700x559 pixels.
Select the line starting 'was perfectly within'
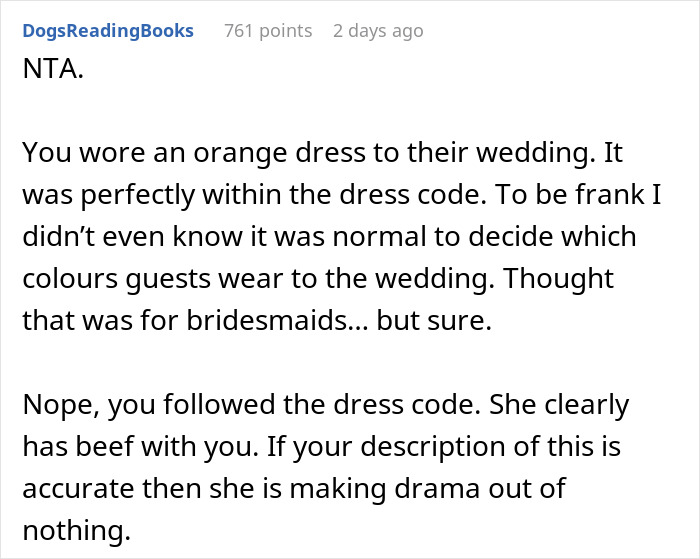tap(342, 195)
